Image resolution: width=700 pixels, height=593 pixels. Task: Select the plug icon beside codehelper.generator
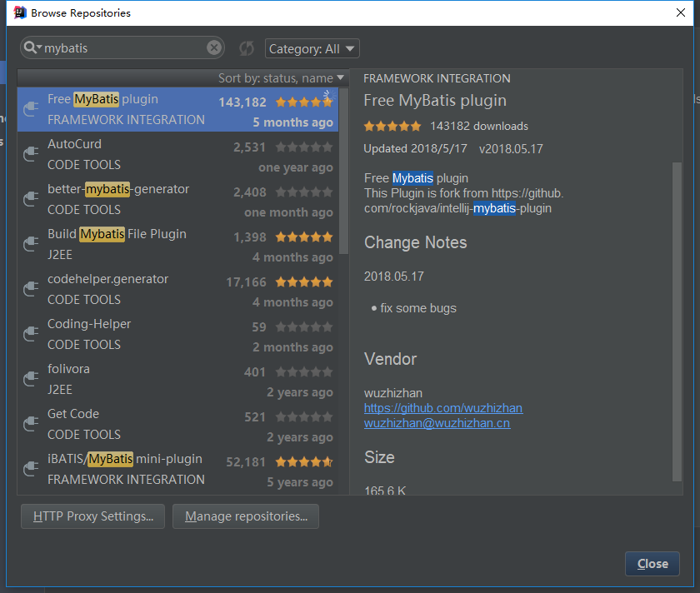pyautogui.click(x=31, y=289)
